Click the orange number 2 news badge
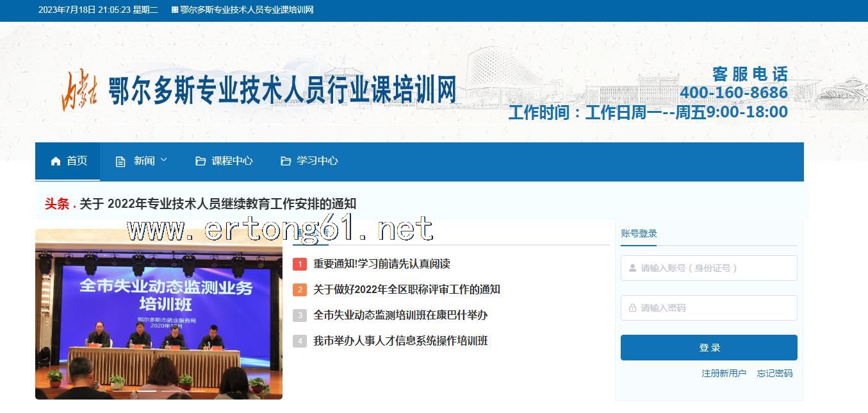Viewport: 868px width, 413px height. tap(300, 290)
